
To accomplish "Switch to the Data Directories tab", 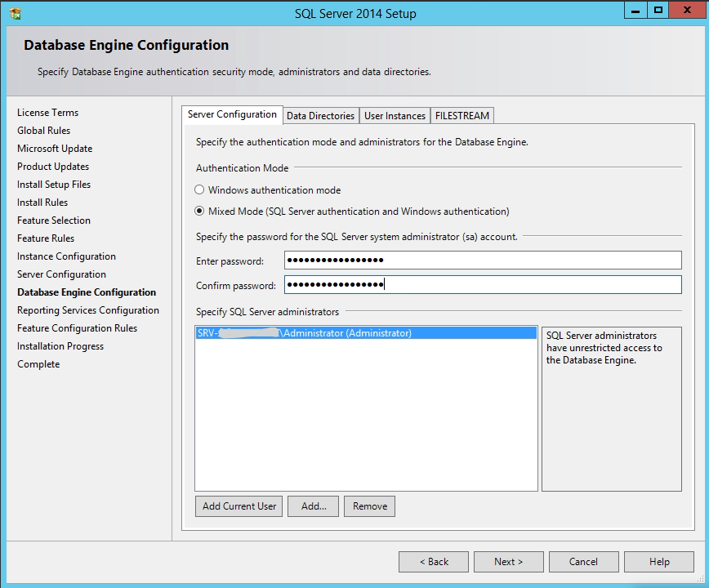I will (320, 115).
